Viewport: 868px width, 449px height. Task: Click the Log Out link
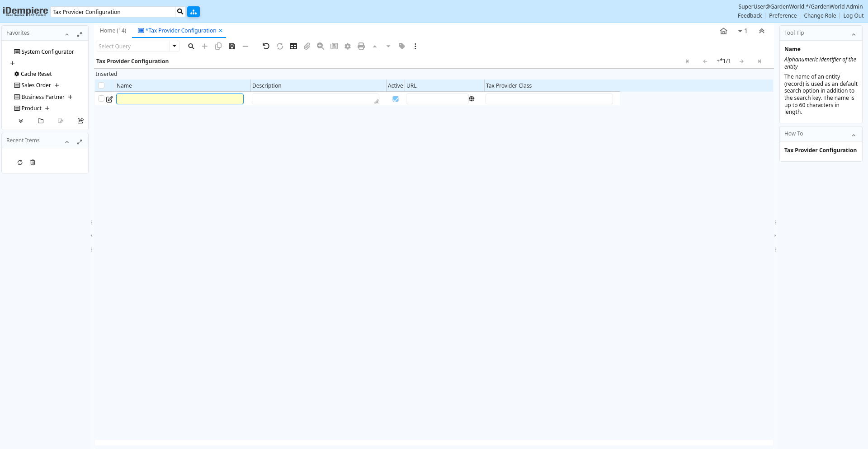(x=853, y=16)
